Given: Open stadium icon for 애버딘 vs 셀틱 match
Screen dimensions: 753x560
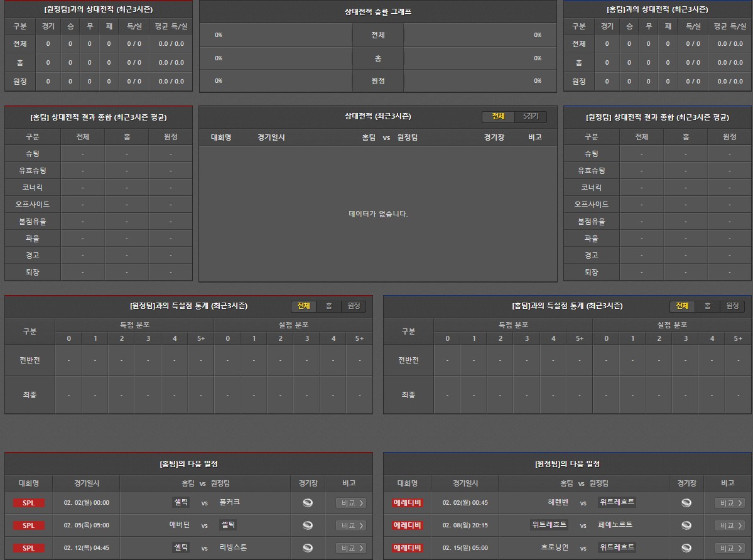Looking at the screenshot, I should coord(307,525).
